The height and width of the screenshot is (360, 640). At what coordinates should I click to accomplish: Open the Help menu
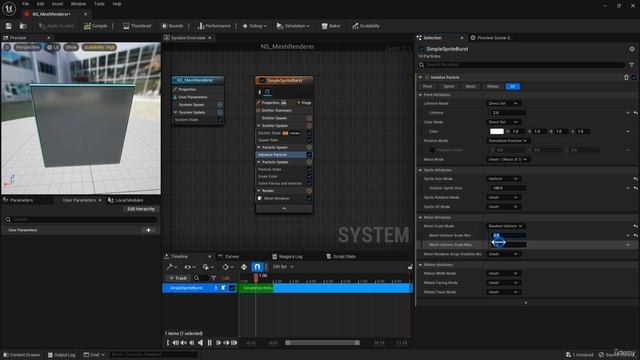pyautogui.click(x=117, y=4)
